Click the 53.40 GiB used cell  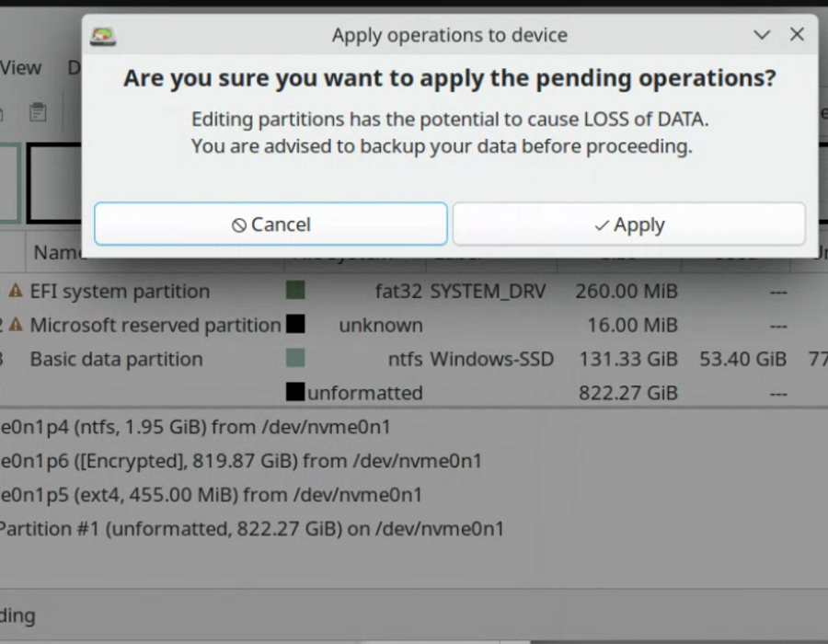coord(743,360)
